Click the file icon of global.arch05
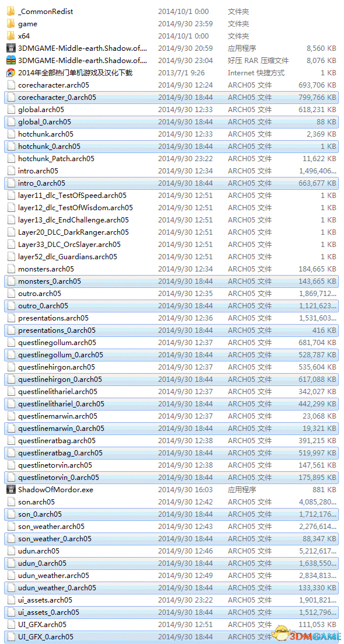 tap(10, 110)
